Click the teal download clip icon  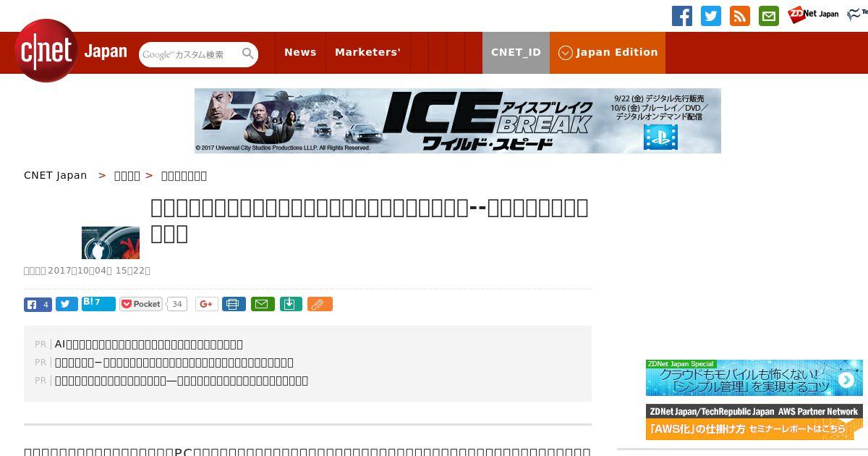click(290, 304)
